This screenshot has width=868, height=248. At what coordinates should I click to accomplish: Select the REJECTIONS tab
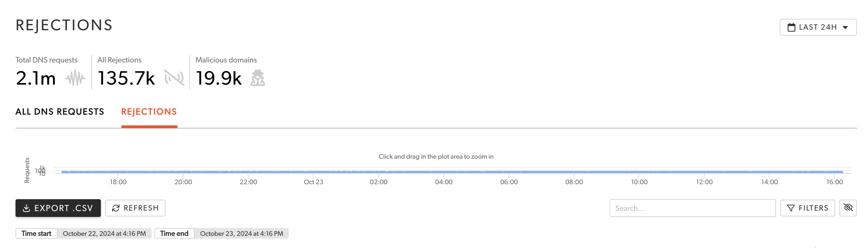tap(149, 111)
